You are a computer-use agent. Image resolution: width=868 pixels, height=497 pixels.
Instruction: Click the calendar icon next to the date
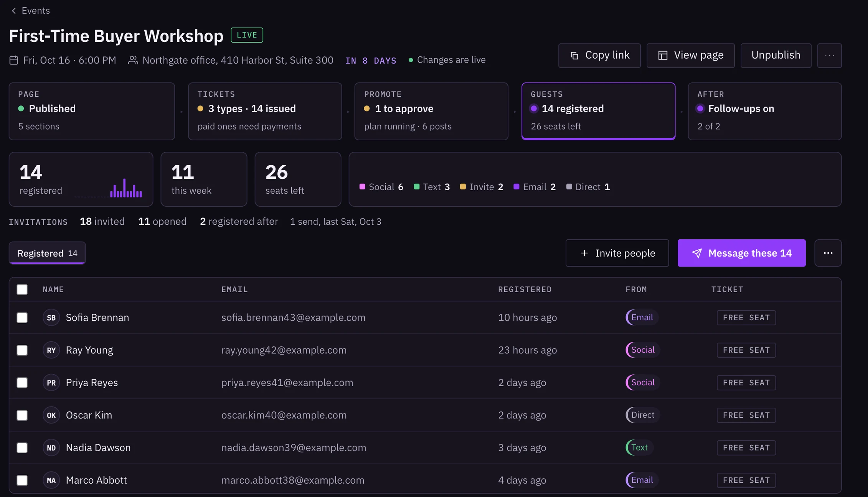(14, 60)
